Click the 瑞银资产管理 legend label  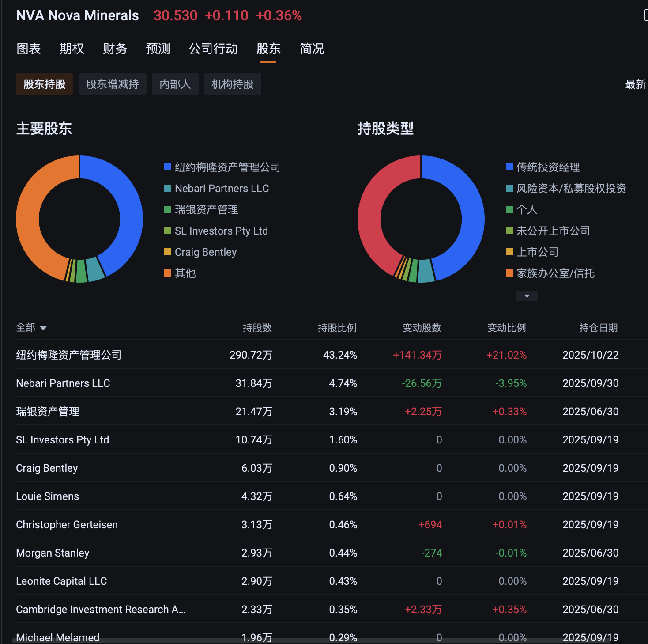pos(207,209)
